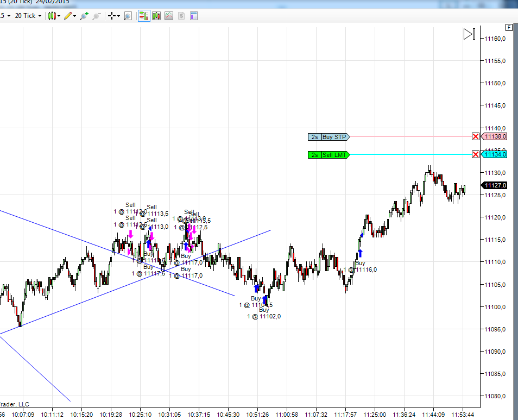Open the indicators chart icon
Image resolution: width=518 pixels, height=420 pixels.
pyautogui.click(x=169, y=16)
